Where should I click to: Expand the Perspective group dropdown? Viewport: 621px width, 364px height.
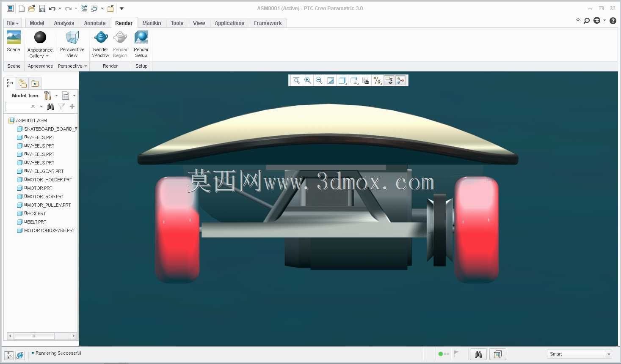(72, 66)
